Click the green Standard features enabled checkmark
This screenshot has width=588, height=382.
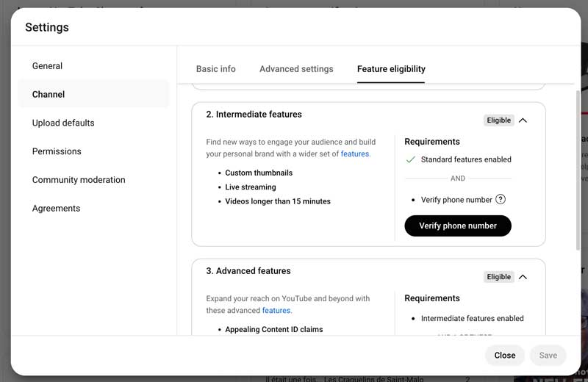pos(411,159)
